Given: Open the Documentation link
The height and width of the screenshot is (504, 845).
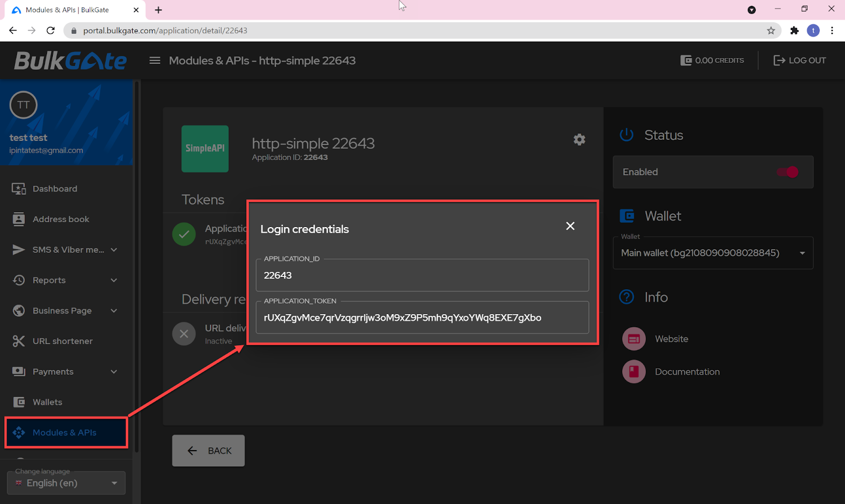Looking at the screenshot, I should 687,372.
